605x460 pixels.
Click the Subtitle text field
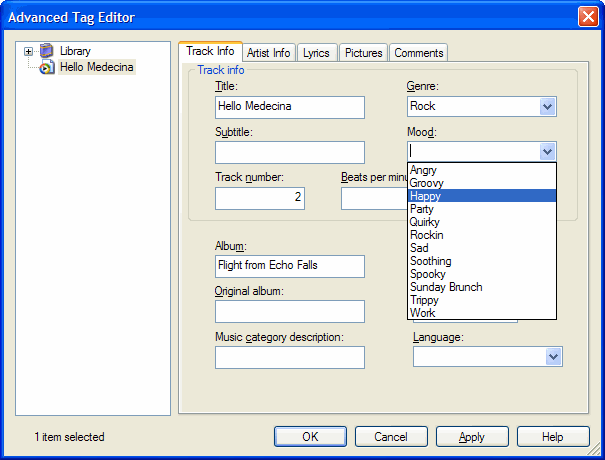click(290, 152)
